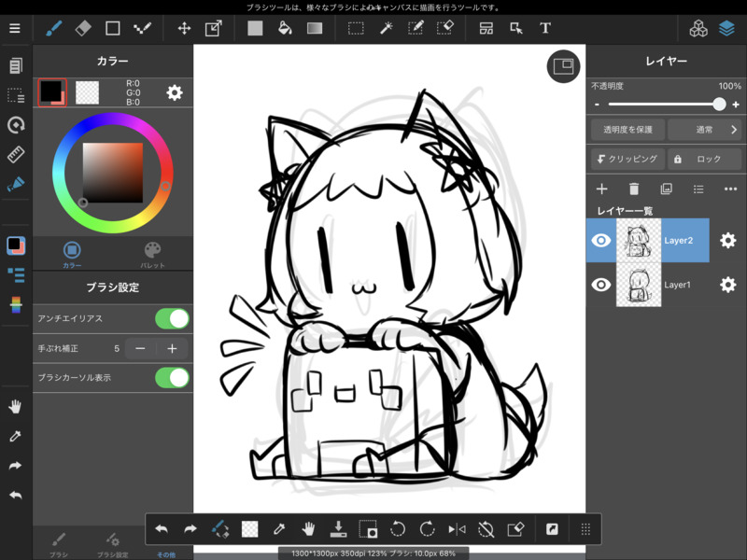
Task: Open the ブラシ tab at bottom
Action: (59, 546)
